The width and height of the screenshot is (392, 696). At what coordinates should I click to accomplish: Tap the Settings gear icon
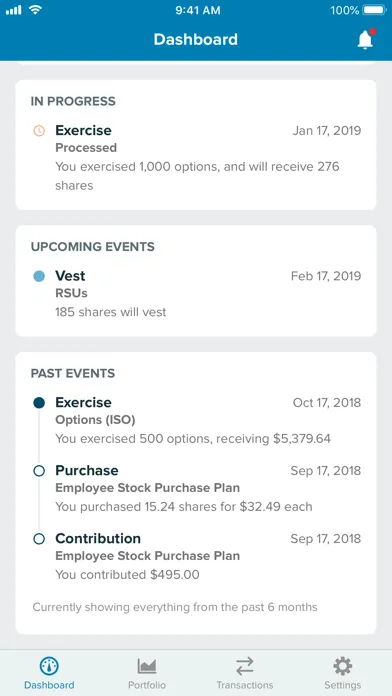(x=343, y=666)
